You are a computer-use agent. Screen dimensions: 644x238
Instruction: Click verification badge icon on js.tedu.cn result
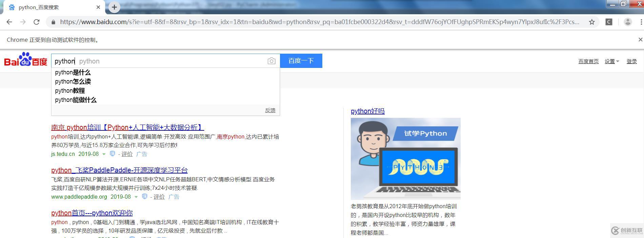pyautogui.click(x=112, y=154)
